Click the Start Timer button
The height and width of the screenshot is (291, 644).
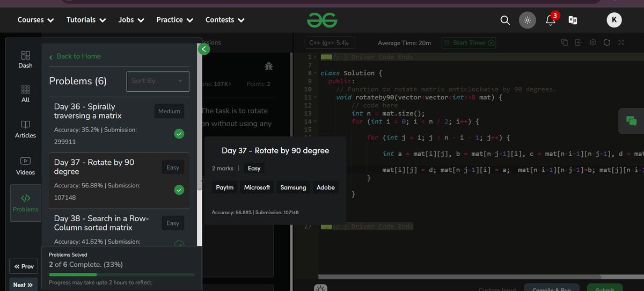(x=469, y=43)
